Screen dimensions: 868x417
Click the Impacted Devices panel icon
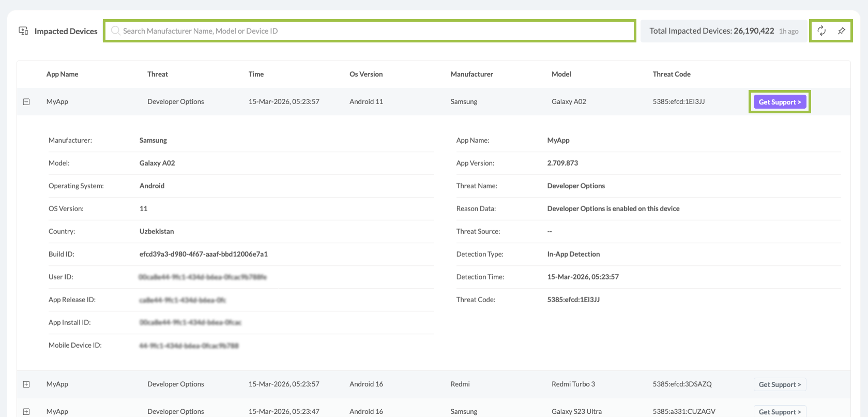(23, 31)
